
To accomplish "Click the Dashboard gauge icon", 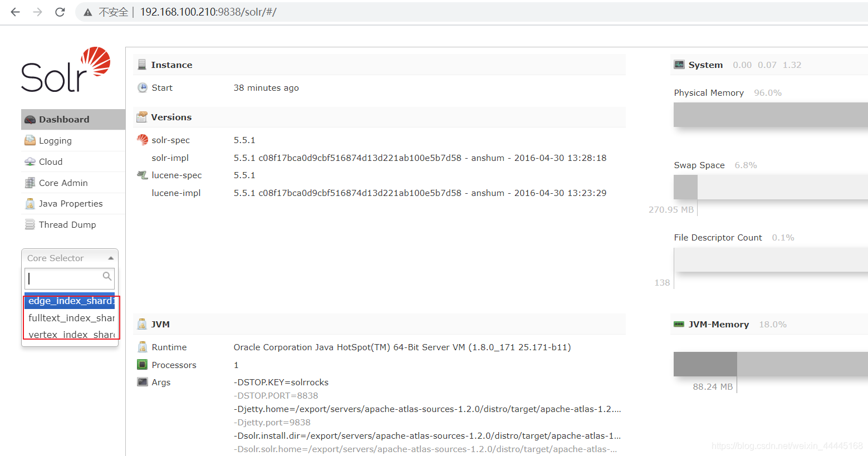I will click(30, 119).
